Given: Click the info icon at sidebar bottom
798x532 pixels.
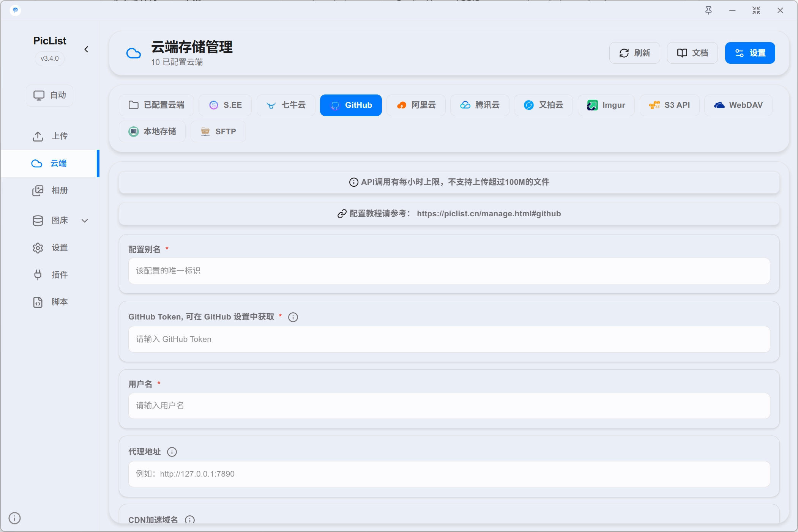Looking at the screenshot, I should point(14,518).
